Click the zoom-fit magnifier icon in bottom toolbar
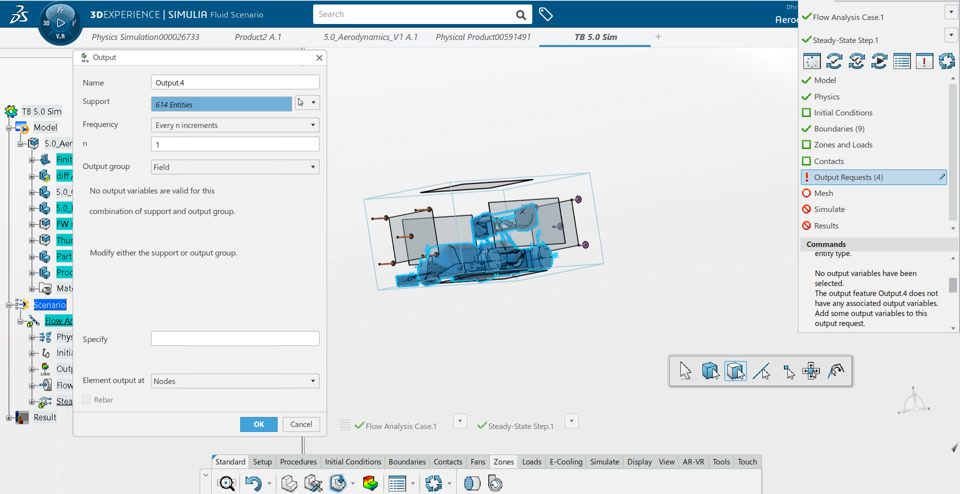 [x=227, y=483]
